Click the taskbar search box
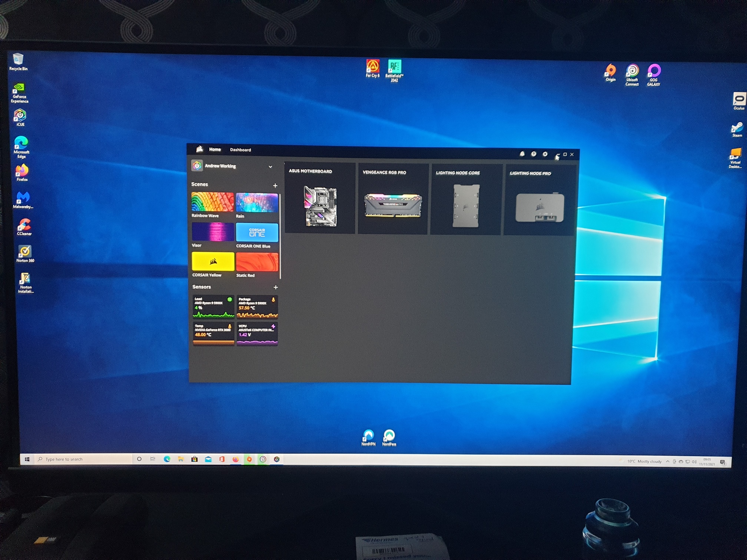The height and width of the screenshot is (560, 747). [84, 459]
